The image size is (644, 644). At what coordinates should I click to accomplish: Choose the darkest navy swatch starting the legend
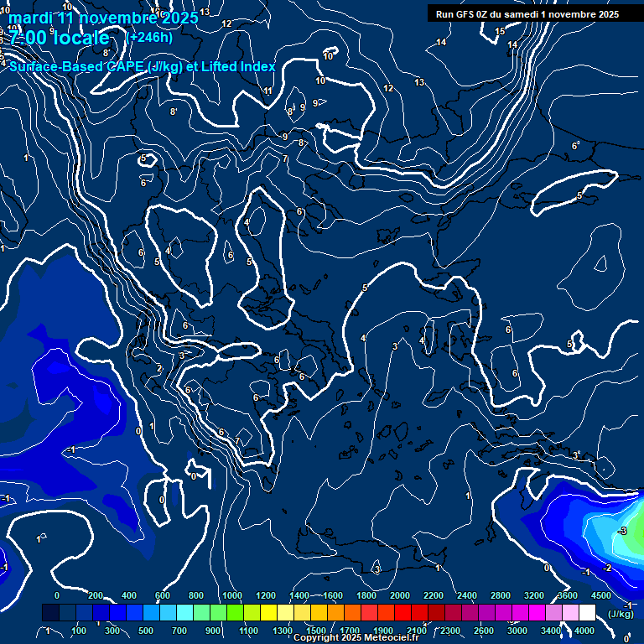(x=50, y=612)
